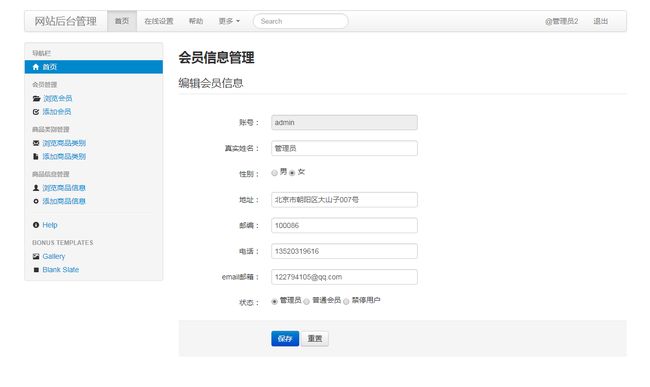Screen dimensions: 650x387
Task: Click the 电话 field showing 13520319616
Action: pyautogui.click(x=344, y=251)
